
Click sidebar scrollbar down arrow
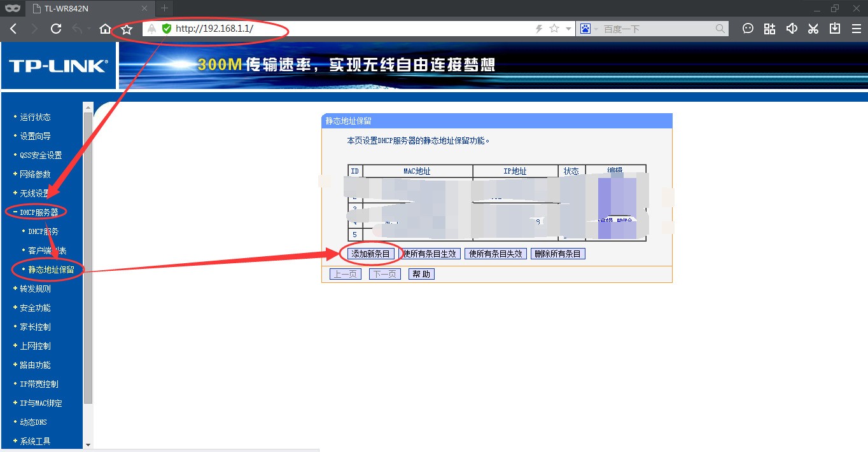pyautogui.click(x=88, y=444)
